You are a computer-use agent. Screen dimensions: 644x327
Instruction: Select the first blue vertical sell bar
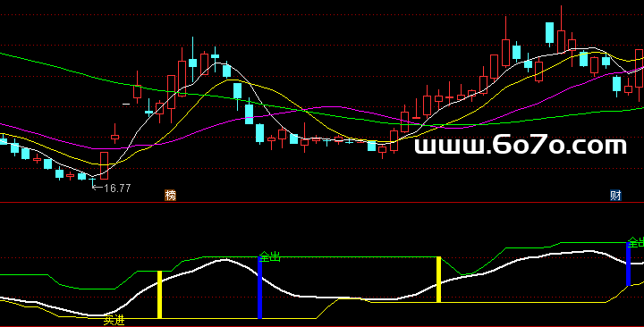pos(260,288)
